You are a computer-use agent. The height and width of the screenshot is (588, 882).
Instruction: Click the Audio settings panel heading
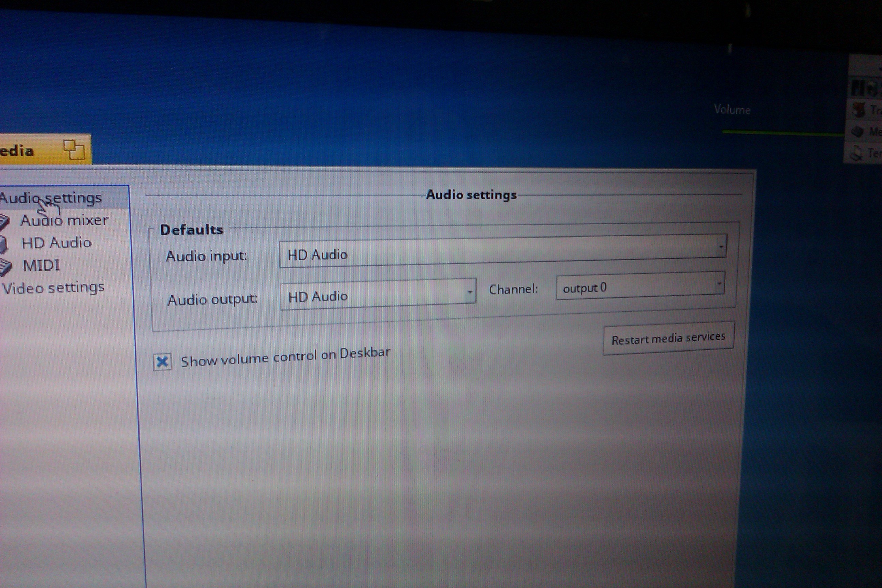click(x=471, y=195)
